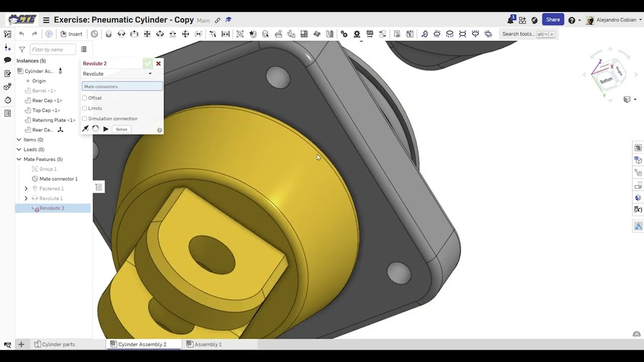Enable the Limits checkbox

click(85, 108)
